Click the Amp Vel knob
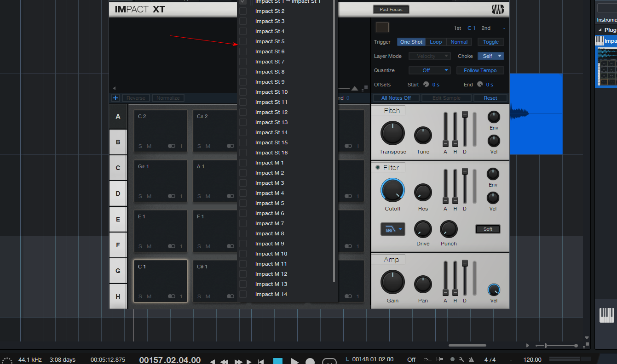617x364 pixels. (494, 290)
